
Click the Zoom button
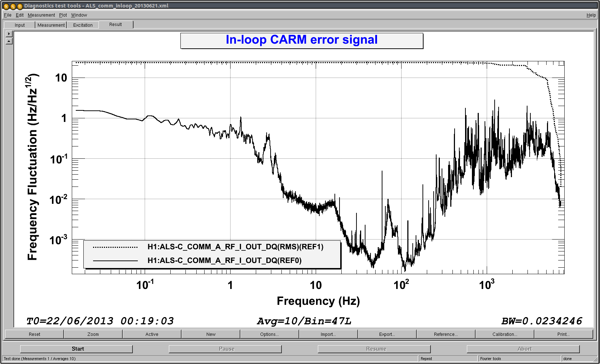(x=93, y=334)
